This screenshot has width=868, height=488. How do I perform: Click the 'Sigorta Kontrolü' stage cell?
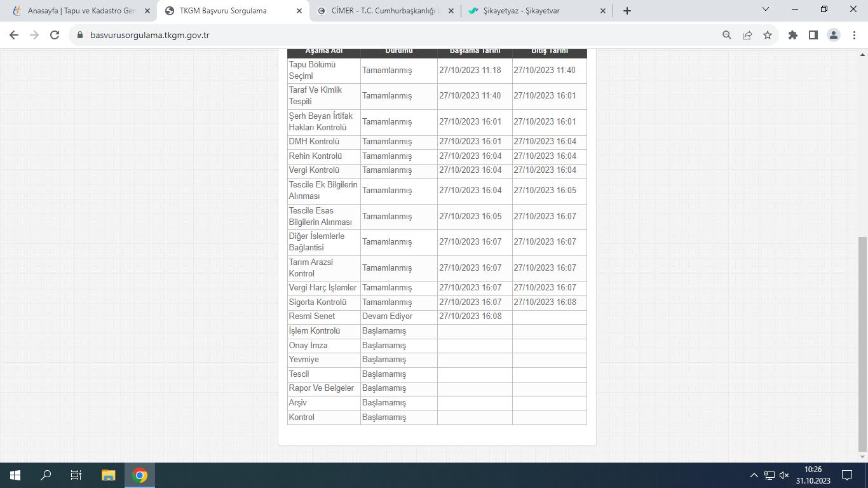pos(323,302)
